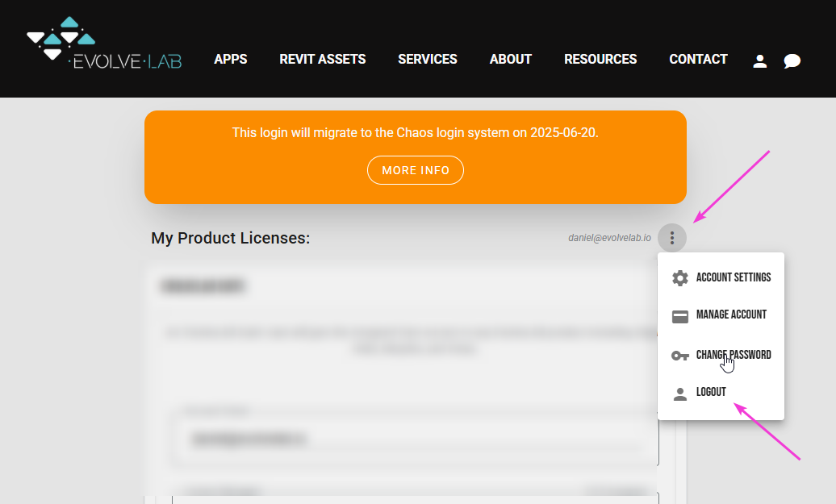Click the person icon beside Logout
836x504 pixels.
(x=679, y=394)
